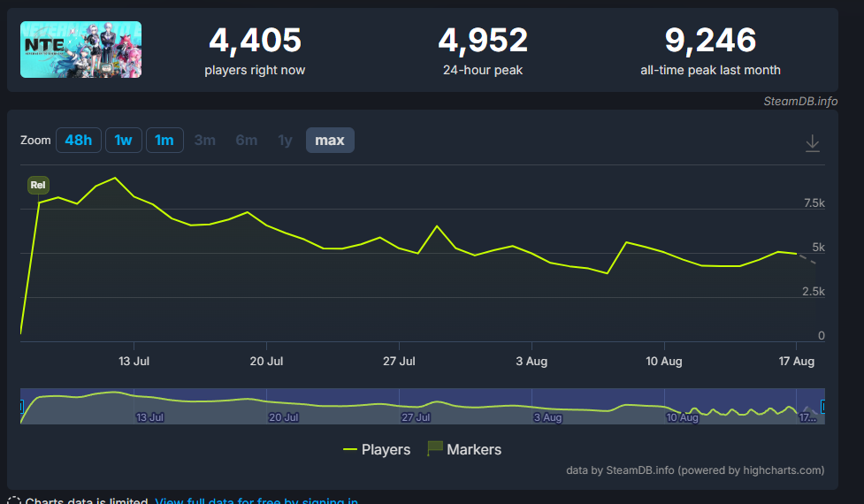Open the 'View full data for free' link
The image size is (864, 504).
click(256, 500)
